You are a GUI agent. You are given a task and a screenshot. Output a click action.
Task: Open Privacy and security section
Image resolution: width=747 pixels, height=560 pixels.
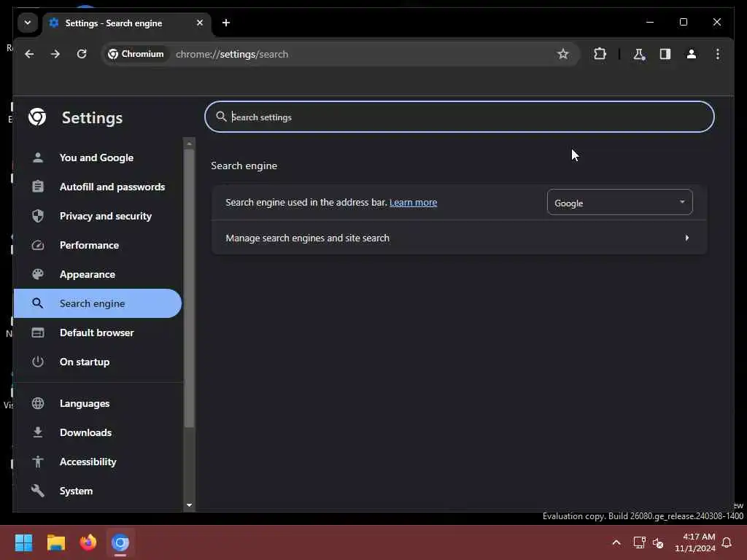click(98, 216)
